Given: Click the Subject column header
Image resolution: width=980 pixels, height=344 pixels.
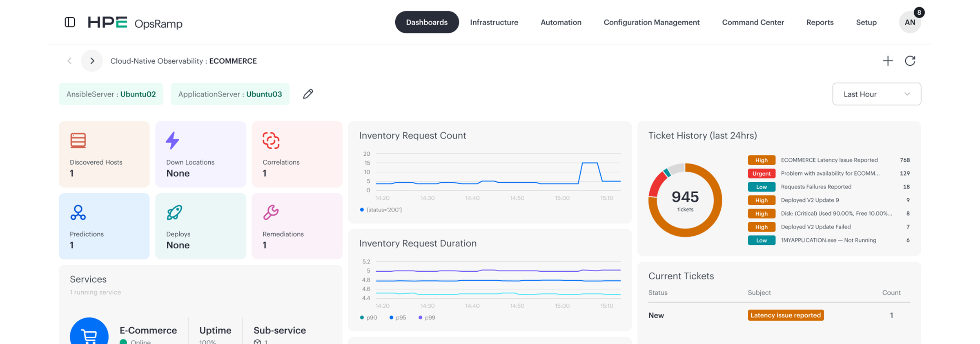Looking at the screenshot, I should (759, 293).
